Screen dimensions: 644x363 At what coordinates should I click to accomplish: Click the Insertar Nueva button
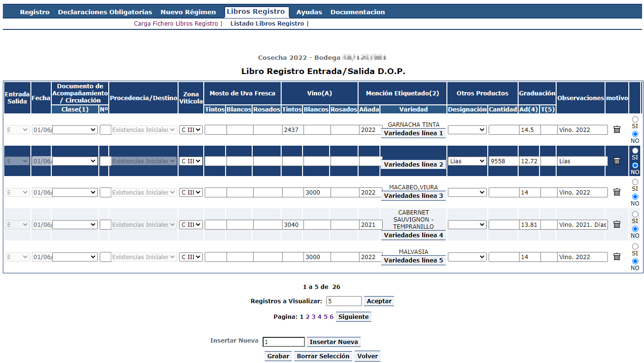[x=333, y=342]
